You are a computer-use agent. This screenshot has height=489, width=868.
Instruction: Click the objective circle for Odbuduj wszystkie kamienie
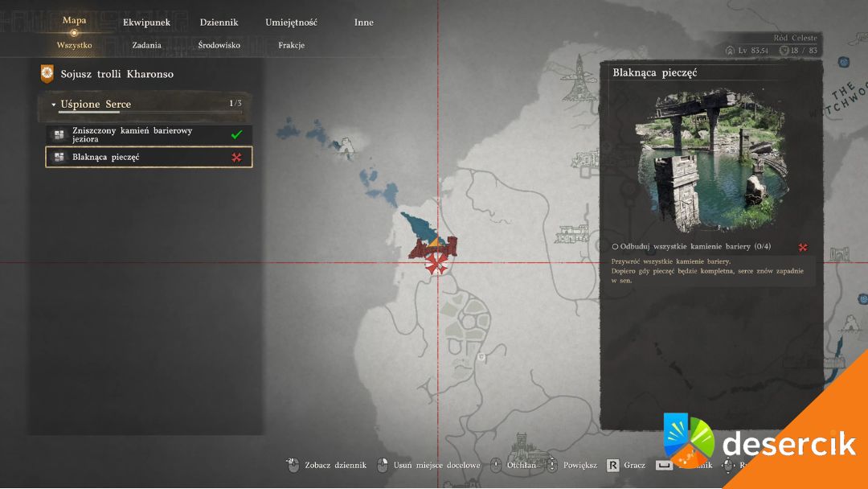tap(615, 247)
